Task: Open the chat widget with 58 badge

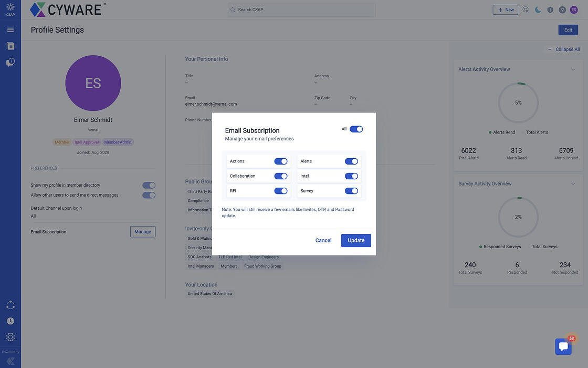Action: pos(563,346)
